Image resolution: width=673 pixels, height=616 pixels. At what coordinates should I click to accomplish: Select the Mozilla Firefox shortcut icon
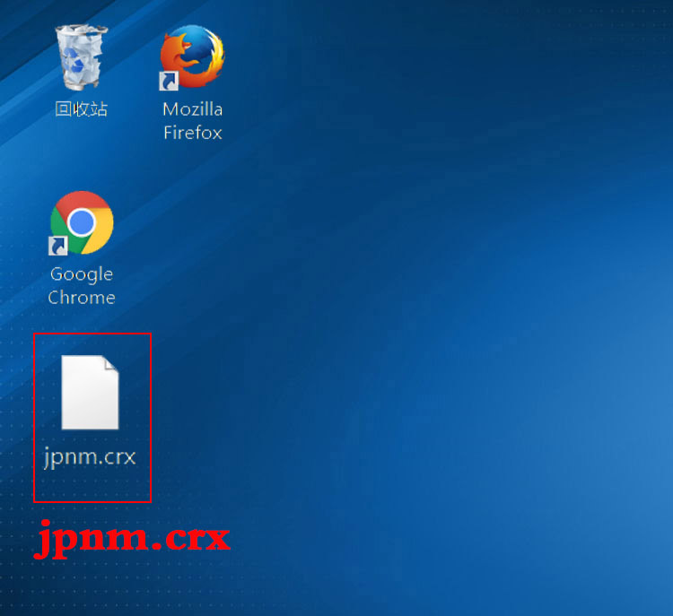[x=192, y=57]
